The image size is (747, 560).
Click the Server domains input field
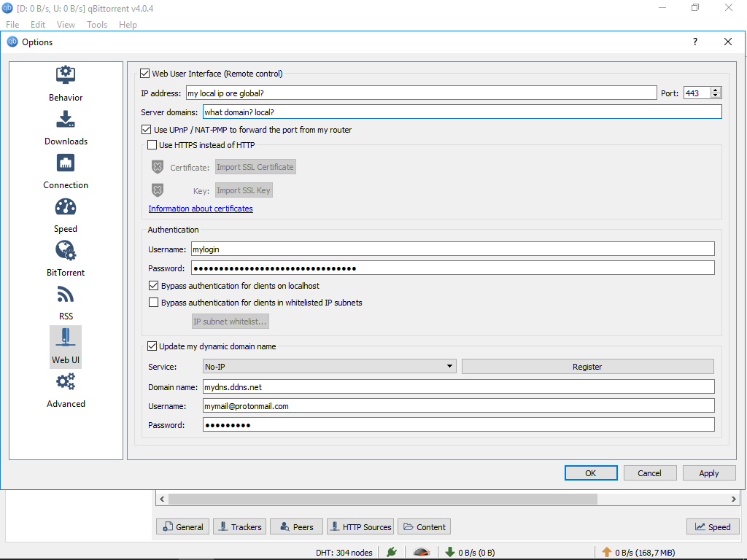point(462,112)
